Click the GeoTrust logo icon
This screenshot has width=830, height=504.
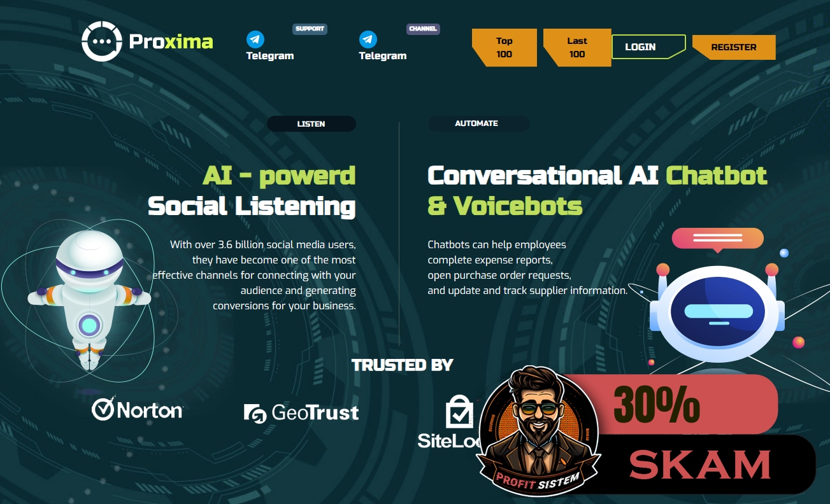point(255,414)
